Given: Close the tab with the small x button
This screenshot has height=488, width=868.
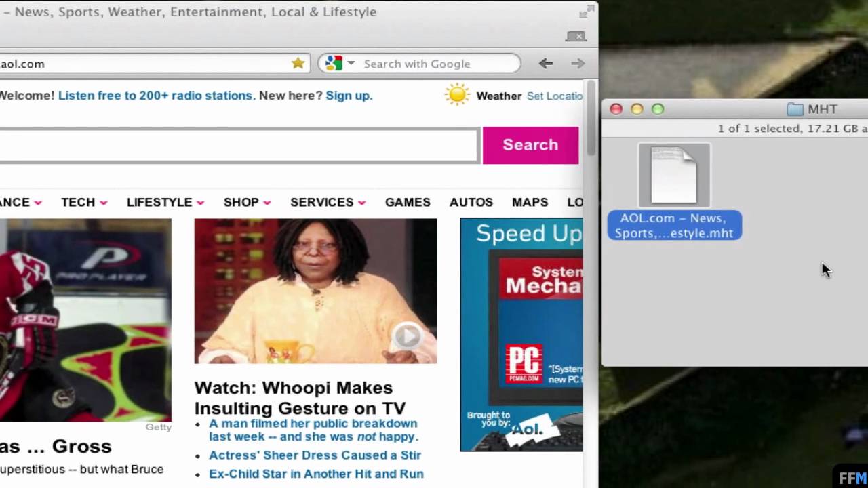Looking at the screenshot, I should pyautogui.click(x=577, y=36).
